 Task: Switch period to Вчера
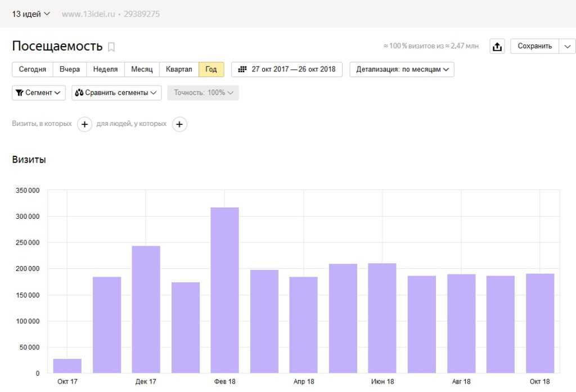[x=69, y=69]
